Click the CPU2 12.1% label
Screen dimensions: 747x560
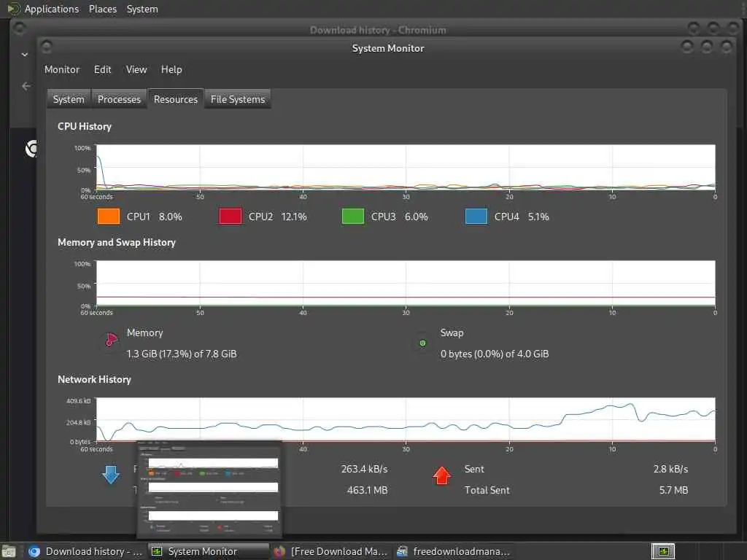(278, 217)
